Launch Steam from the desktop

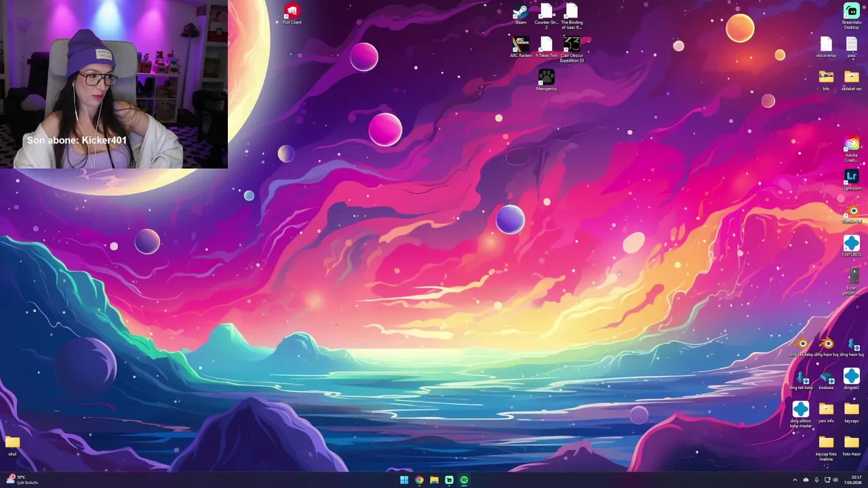point(520,14)
